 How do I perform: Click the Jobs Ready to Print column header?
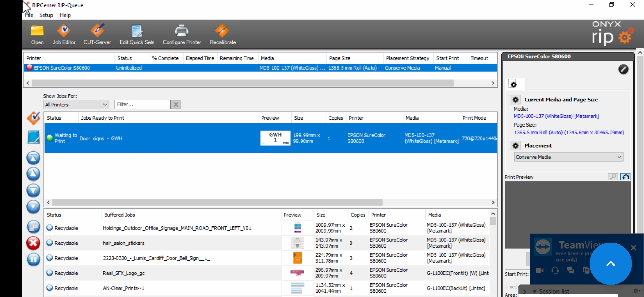pos(168,118)
